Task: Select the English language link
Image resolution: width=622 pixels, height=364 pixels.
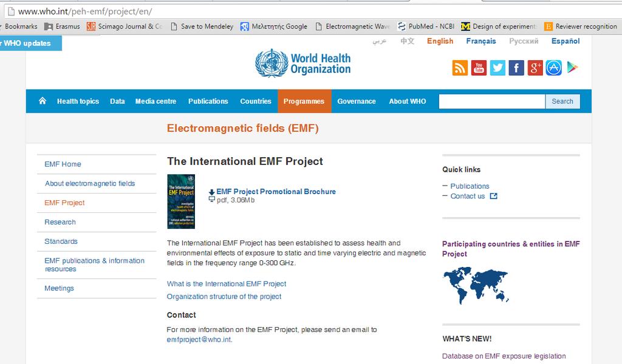Action: point(440,41)
